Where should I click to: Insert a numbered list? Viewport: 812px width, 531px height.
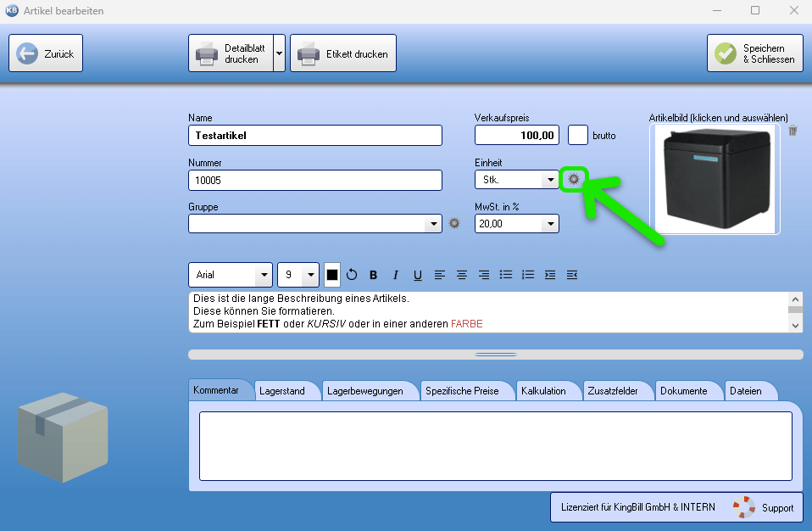[x=528, y=275]
